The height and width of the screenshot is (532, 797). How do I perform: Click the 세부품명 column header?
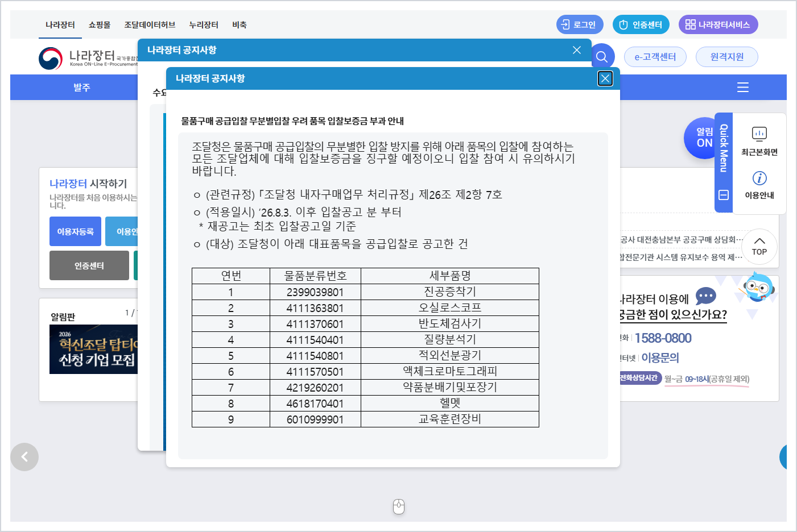450,276
